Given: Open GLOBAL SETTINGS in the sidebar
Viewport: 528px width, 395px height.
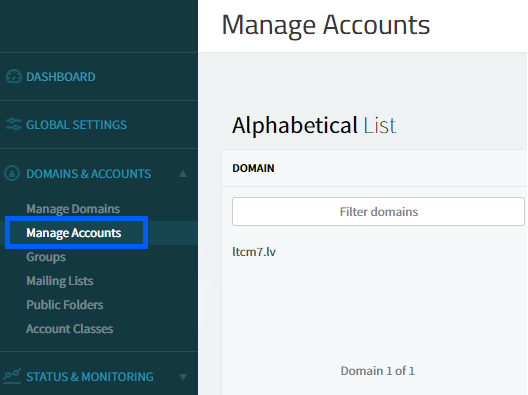Looking at the screenshot, I should [76, 125].
